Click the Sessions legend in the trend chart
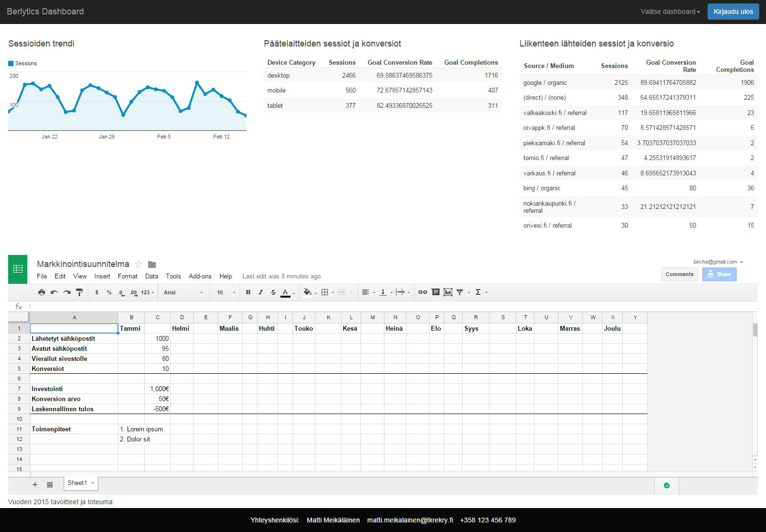Screen dimensions: 766x532 (23, 63)
